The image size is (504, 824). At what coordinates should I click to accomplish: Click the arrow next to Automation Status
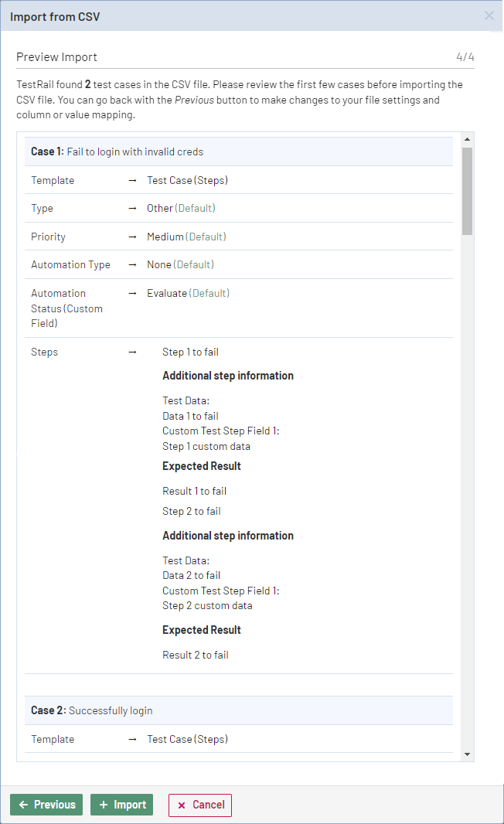click(132, 294)
